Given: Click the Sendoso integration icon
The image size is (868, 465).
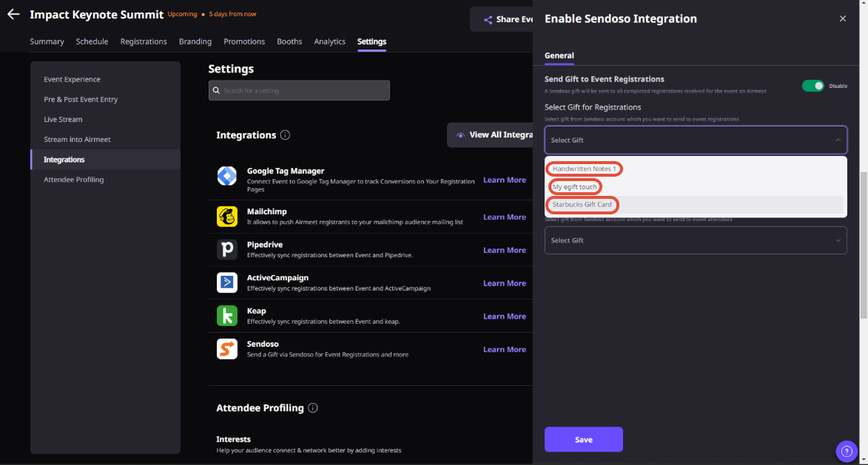Looking at the screenshot, I should pos(227,348).
